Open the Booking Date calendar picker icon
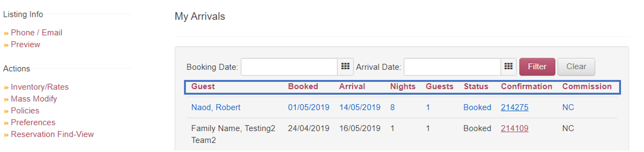The width and height of the screenshot is (644, 152). pyautogui.click(x=345, y=67)
